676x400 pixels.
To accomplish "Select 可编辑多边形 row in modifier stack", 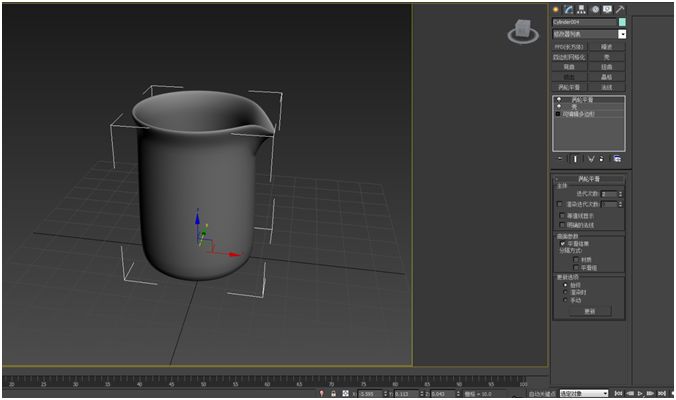I will (588, 114).
